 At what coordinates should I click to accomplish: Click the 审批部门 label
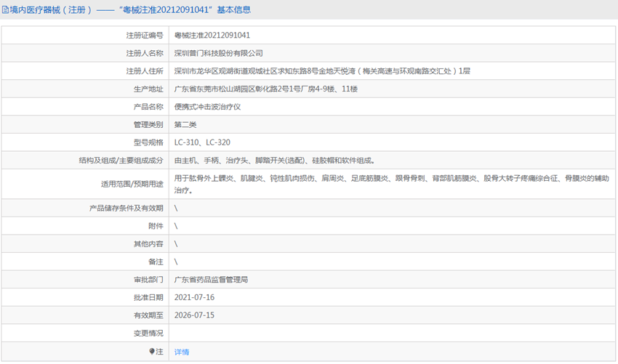point(148,280)
